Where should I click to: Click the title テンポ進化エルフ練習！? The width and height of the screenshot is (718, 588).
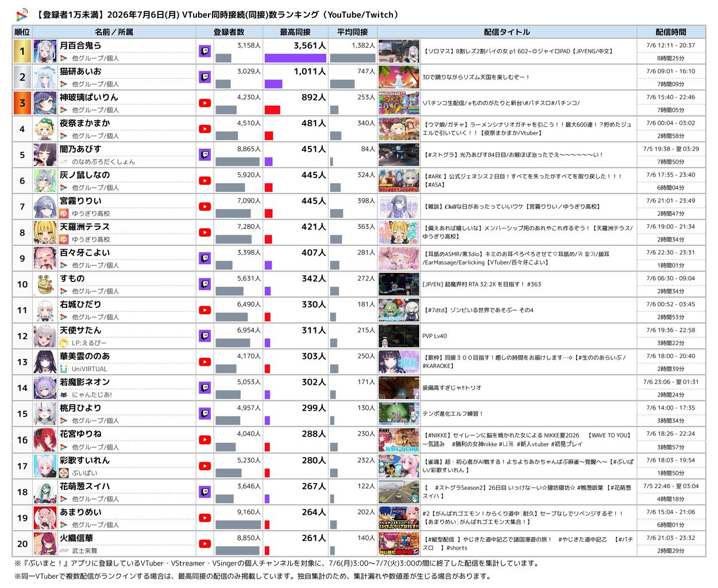coord(453,413)
